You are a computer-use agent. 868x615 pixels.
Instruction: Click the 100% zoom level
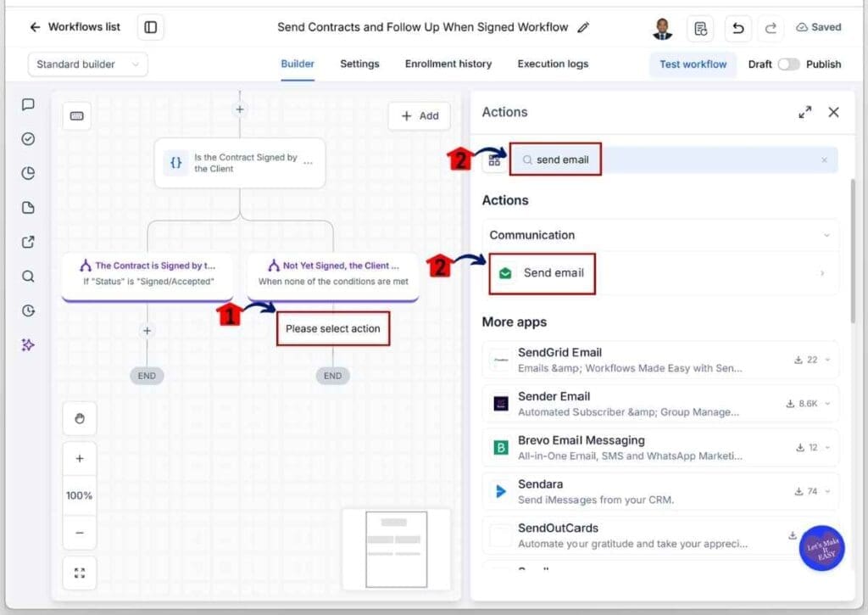80,495
